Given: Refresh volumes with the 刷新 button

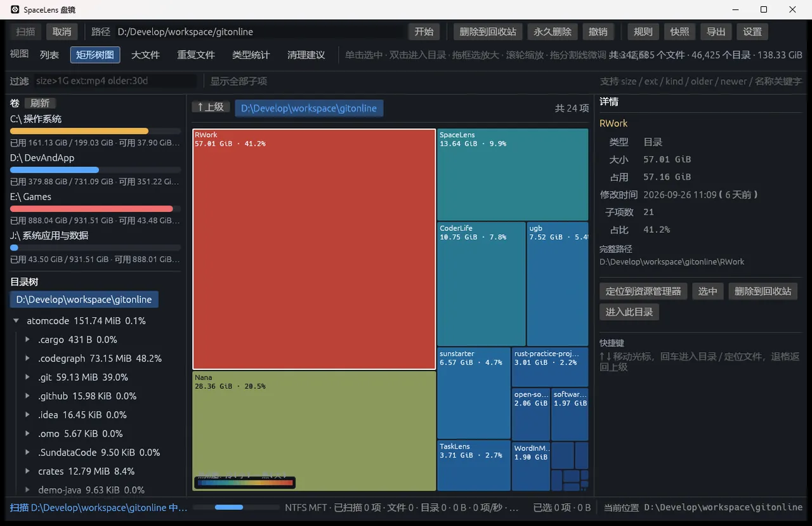Looking at the screenshot, I should [40, 103].
